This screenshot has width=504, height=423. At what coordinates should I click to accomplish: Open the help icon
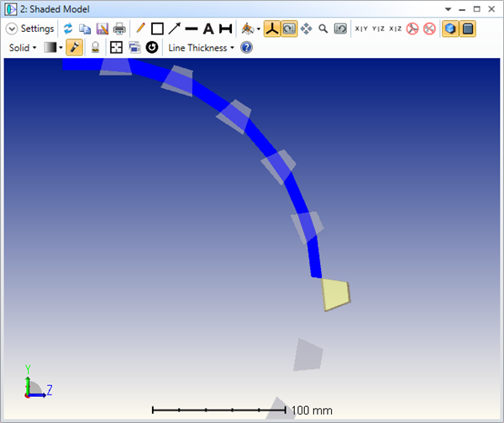point(246,48)
